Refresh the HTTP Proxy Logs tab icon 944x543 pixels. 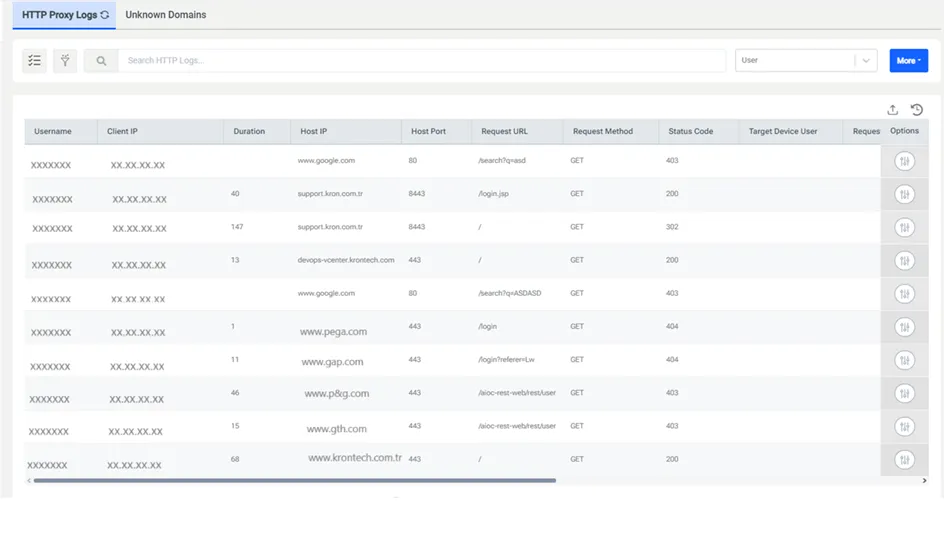105,14
